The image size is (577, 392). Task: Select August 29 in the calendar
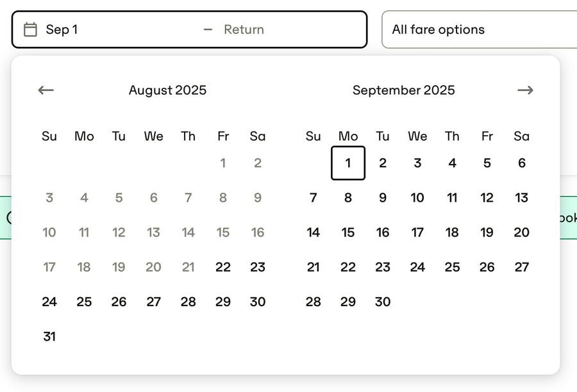[x=223, y=302]
